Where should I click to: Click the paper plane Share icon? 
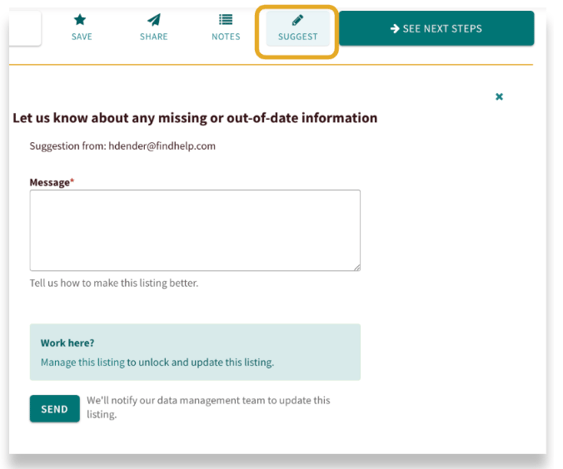pyautogui.click(x=154, y=20)
